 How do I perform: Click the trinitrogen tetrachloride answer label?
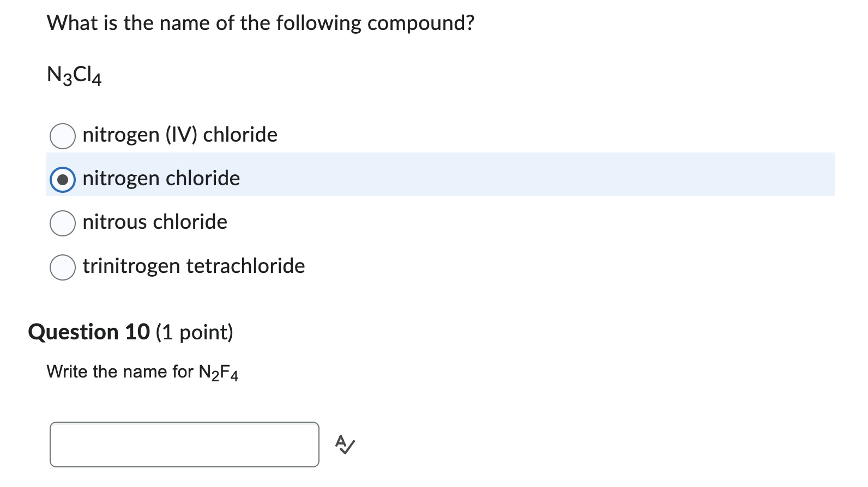pyautogui.click(x=194, y=266)
